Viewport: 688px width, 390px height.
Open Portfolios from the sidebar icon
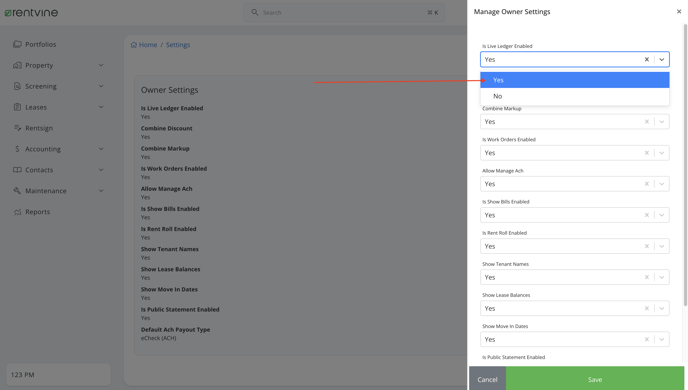point(17,44)
